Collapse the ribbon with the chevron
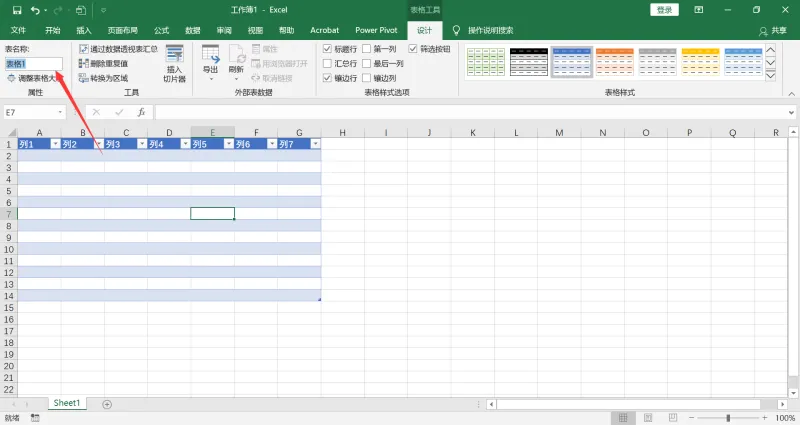Screen dimensions: 800x425 [791, 93]
